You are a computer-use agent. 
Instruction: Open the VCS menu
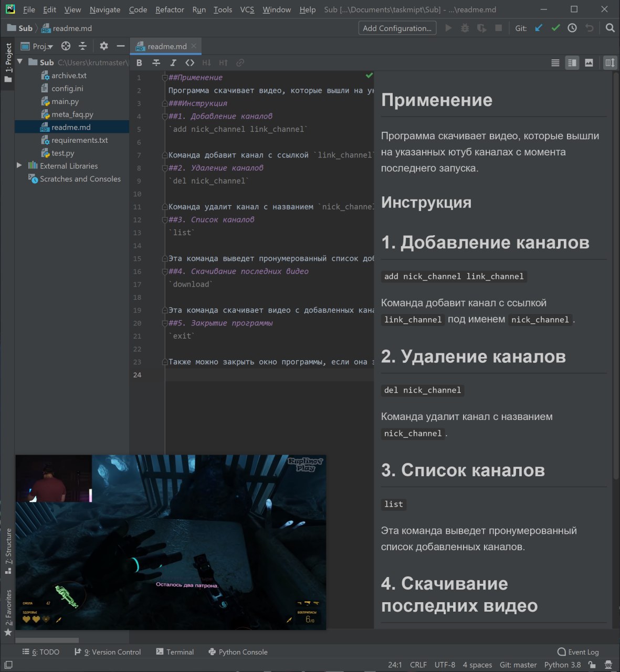coord(247,9)
